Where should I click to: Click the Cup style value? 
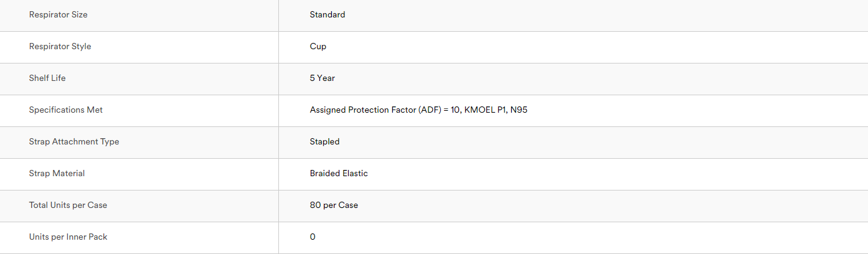(318, 47)
